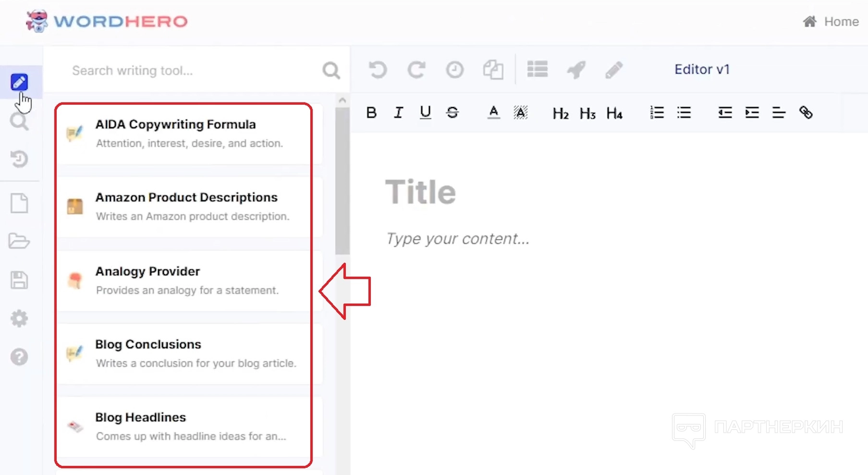Insert a bulleted list
This screenshot has height=475, width=868.
[x=684, y=112]
